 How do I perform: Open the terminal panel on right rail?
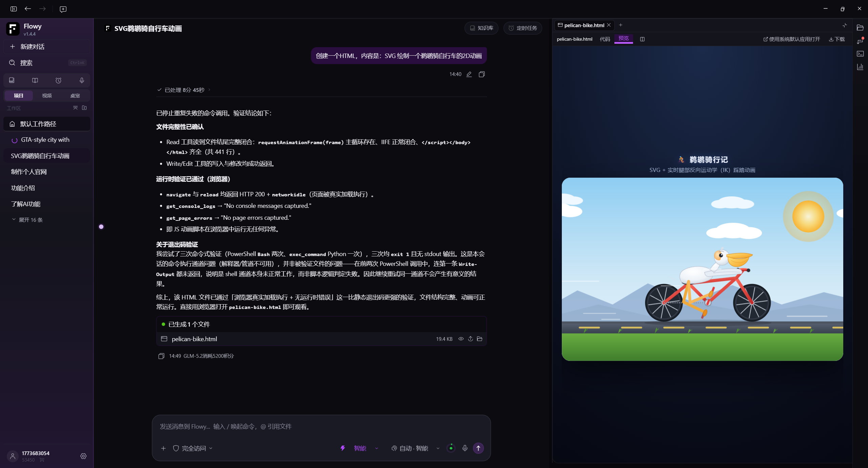(860, 54)
